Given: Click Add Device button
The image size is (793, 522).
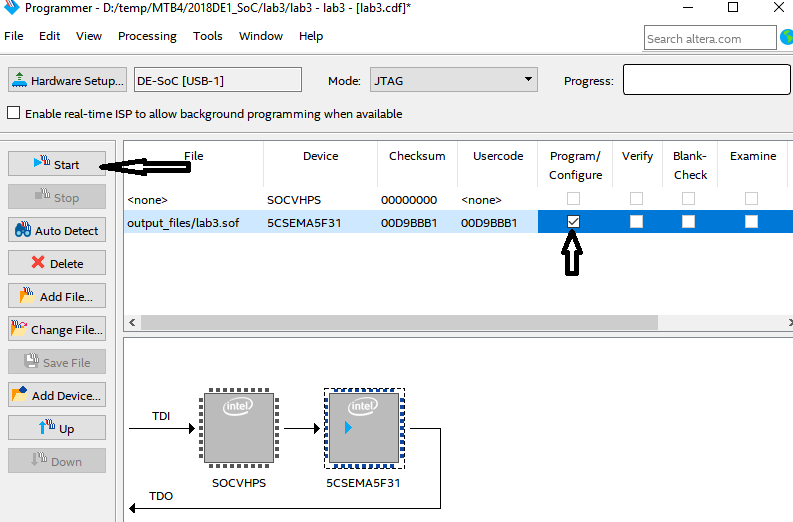Looking at the screenshot, I should (56, 396).
